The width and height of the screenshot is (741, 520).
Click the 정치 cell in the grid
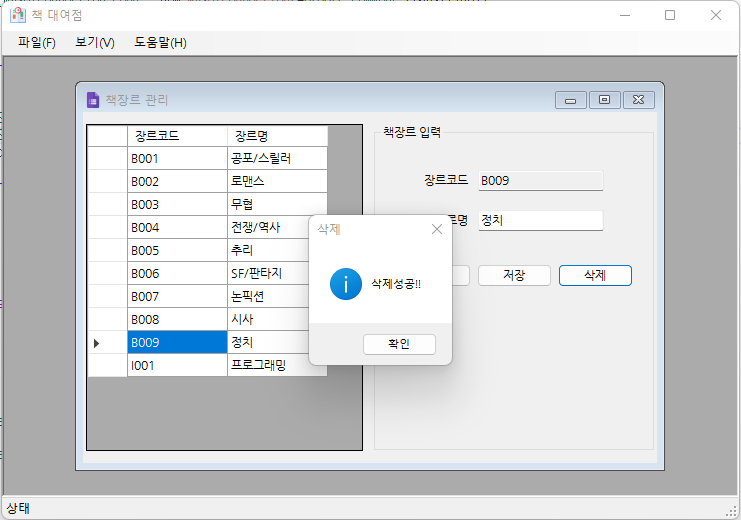tap(268, 342)
